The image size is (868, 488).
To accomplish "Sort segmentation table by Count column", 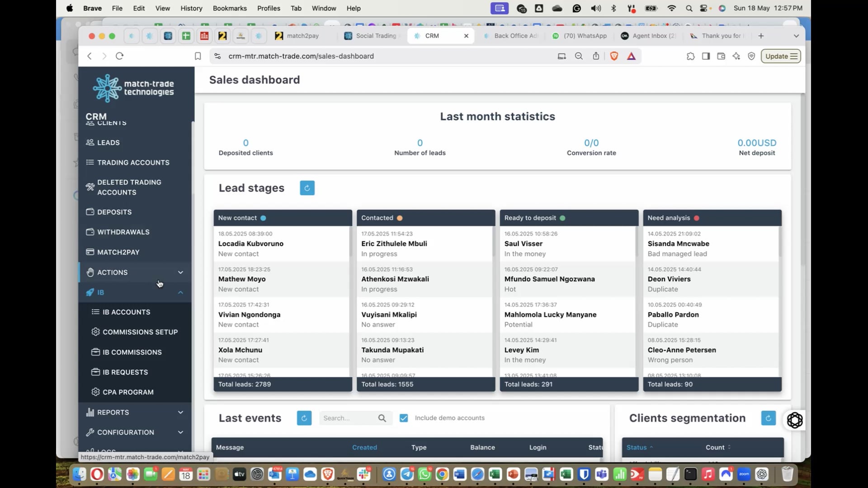I will 718,447.
